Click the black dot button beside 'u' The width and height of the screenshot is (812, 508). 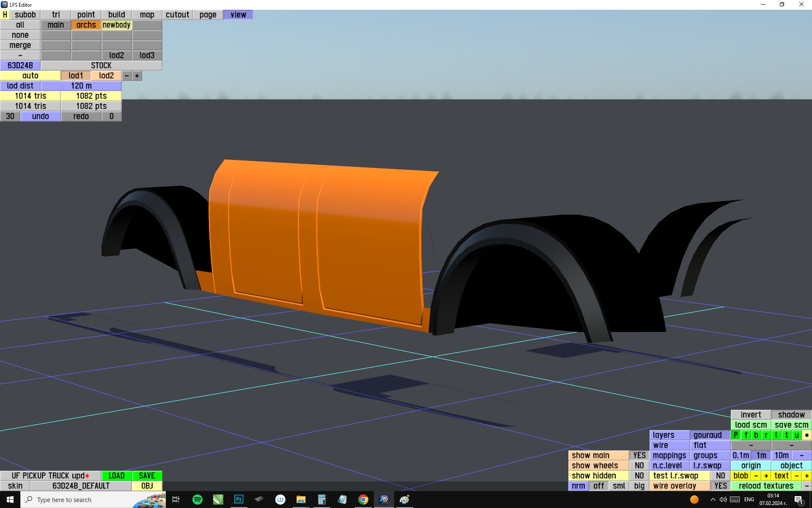point(807,435)
